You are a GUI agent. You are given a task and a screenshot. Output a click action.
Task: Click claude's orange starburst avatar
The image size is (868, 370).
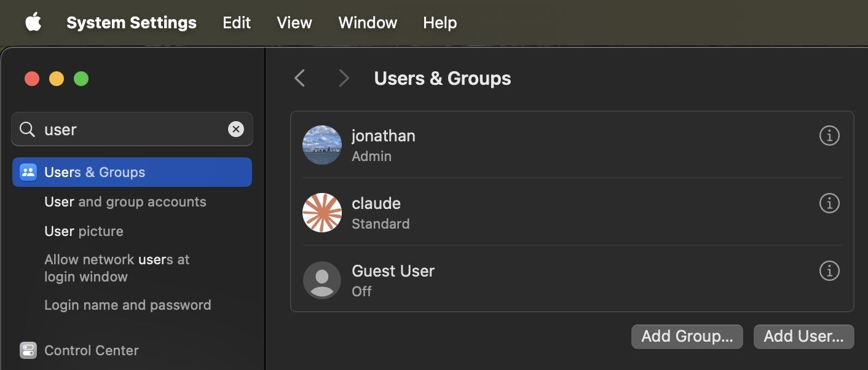click(322, 213)
